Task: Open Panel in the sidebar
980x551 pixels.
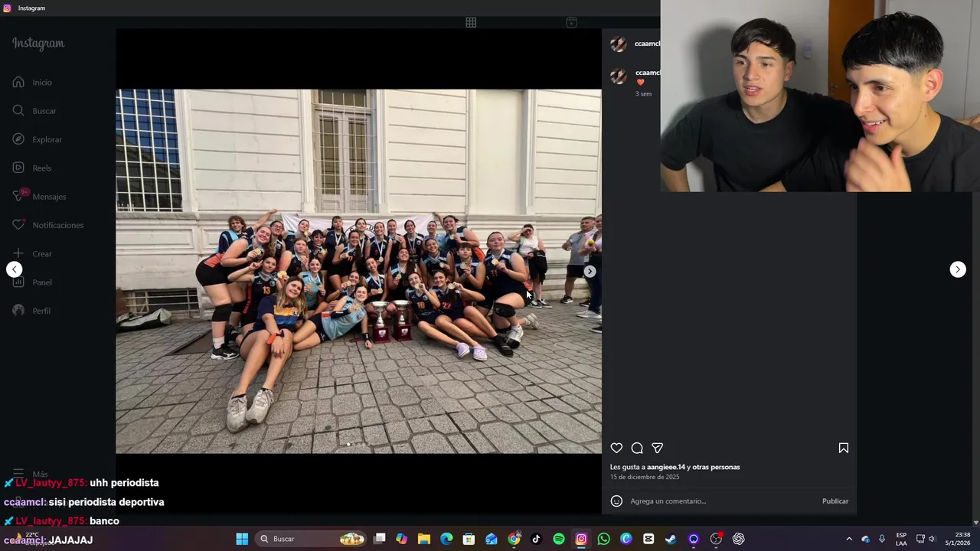Action: point(32,282)
